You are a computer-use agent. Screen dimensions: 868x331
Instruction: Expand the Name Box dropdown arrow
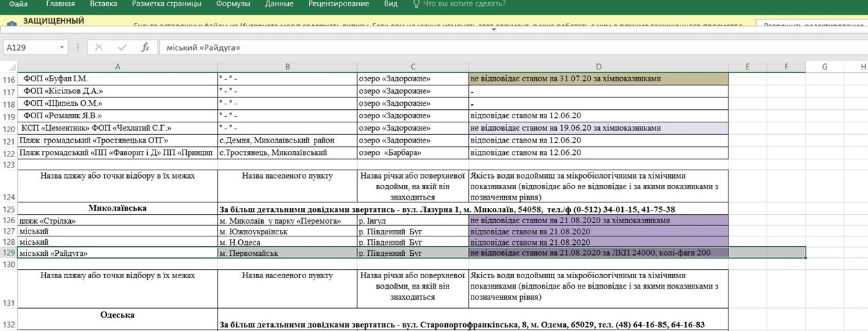[x=62, y=47]
